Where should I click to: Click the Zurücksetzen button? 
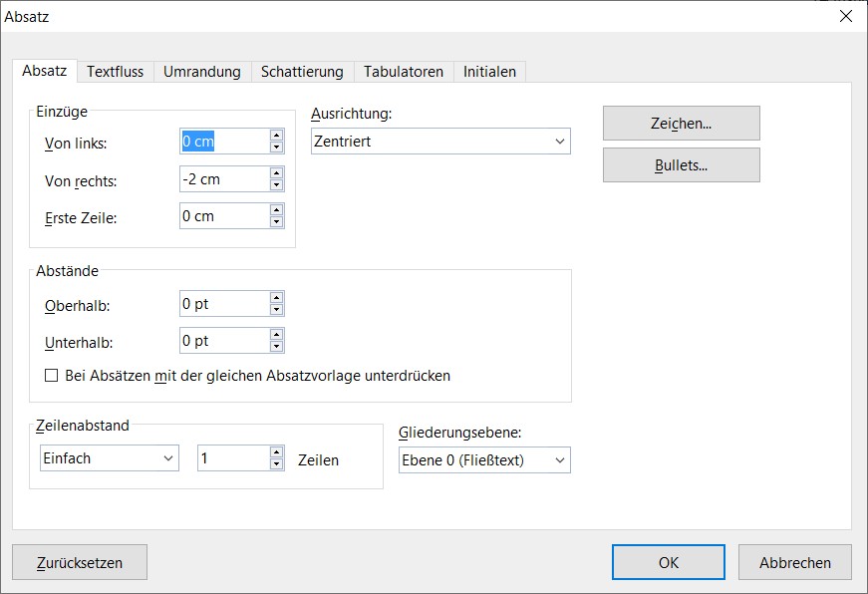pyautogui.click(x=80, y=562)
